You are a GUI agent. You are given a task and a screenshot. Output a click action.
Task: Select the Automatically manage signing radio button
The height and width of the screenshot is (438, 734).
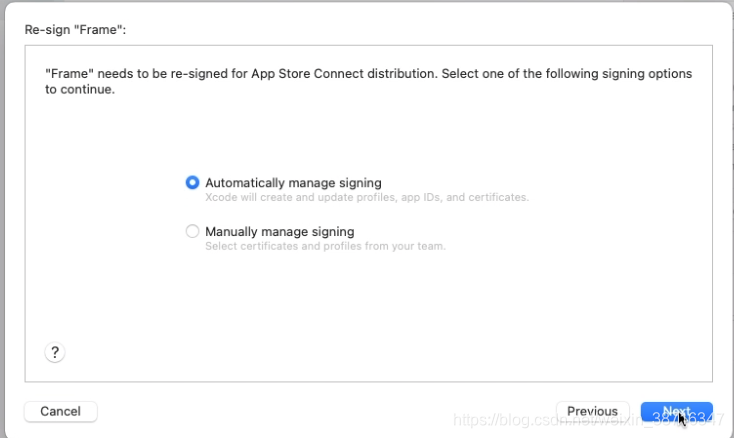click(x=192, y=183)
